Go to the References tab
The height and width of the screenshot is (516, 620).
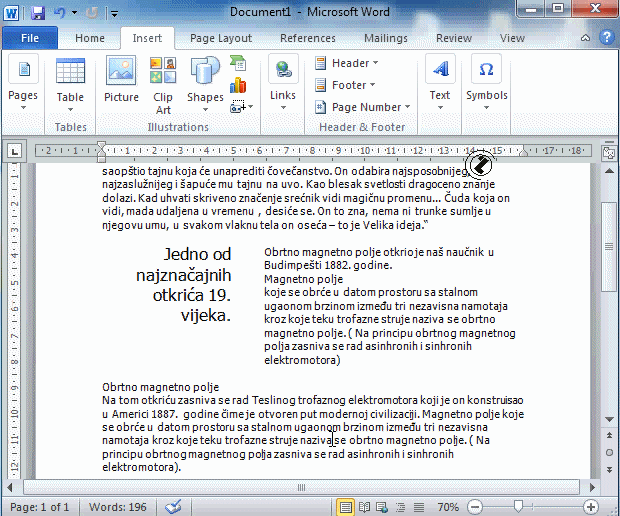(307, 38)
